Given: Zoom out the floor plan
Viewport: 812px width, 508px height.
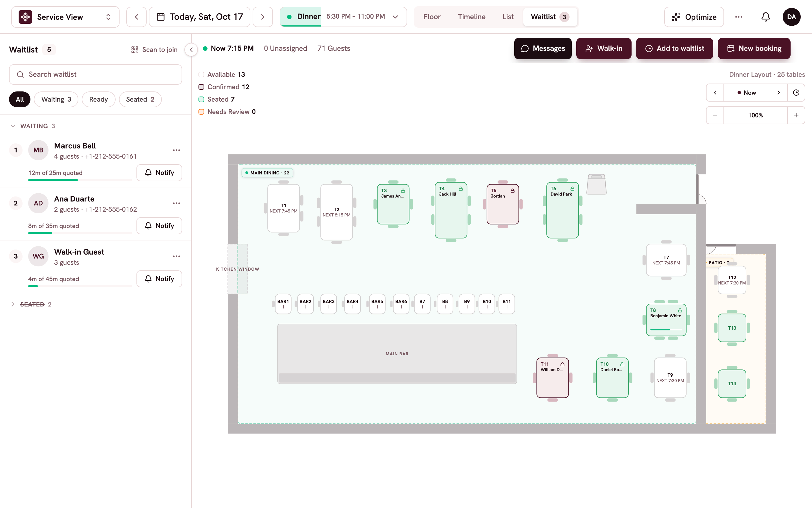Looking at the screenshot, I should point(715,115).
